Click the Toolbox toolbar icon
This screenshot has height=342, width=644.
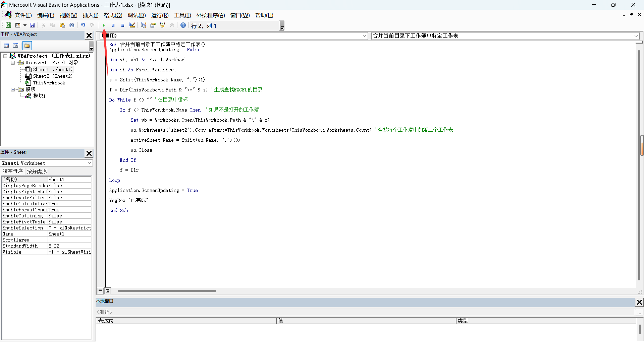(x=172, y=25)
